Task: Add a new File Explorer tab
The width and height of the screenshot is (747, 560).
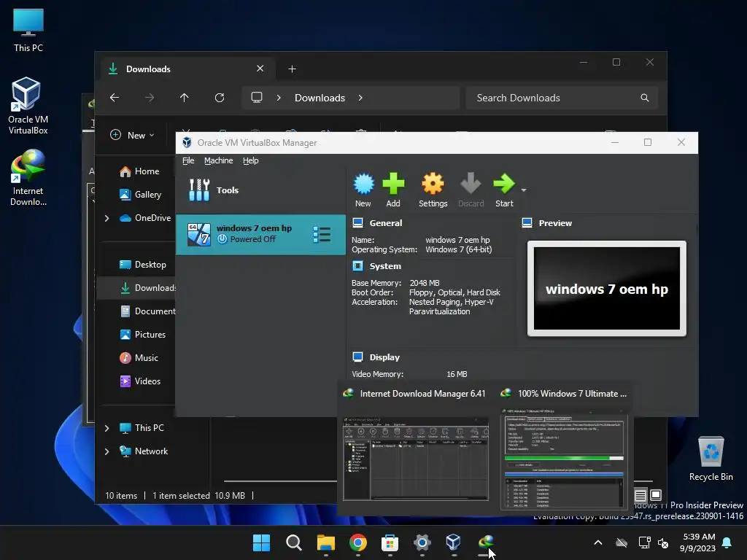Action: tap(292, 69)
